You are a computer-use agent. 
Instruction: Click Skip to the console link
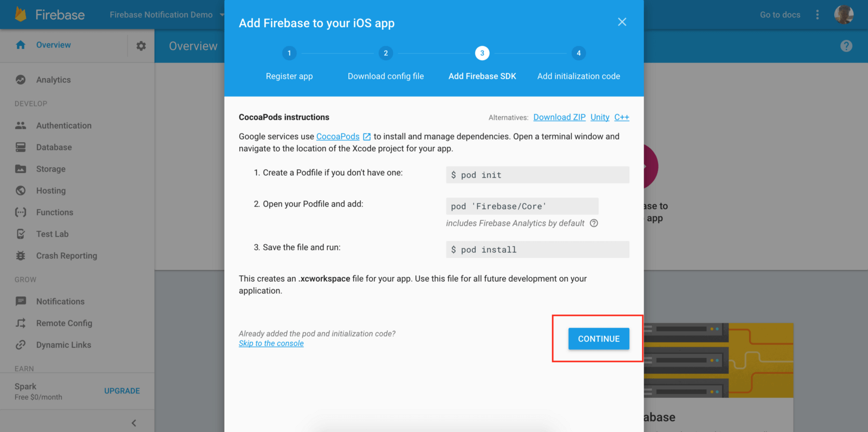point(271,344)
